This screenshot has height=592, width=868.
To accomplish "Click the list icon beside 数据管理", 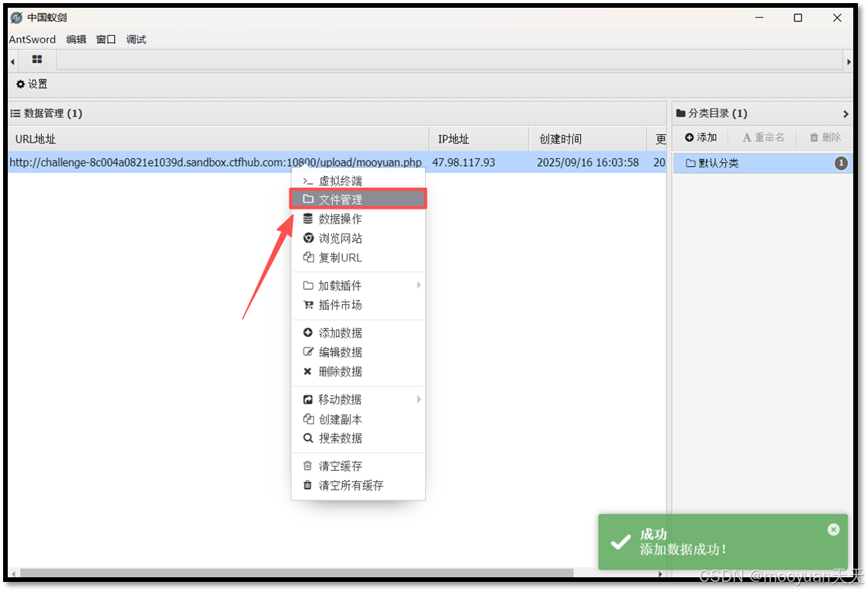I will 16,113.
